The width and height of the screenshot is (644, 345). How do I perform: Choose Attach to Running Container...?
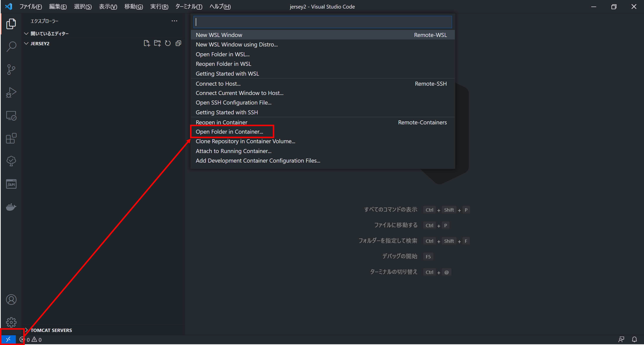click(x=233, y=151)
